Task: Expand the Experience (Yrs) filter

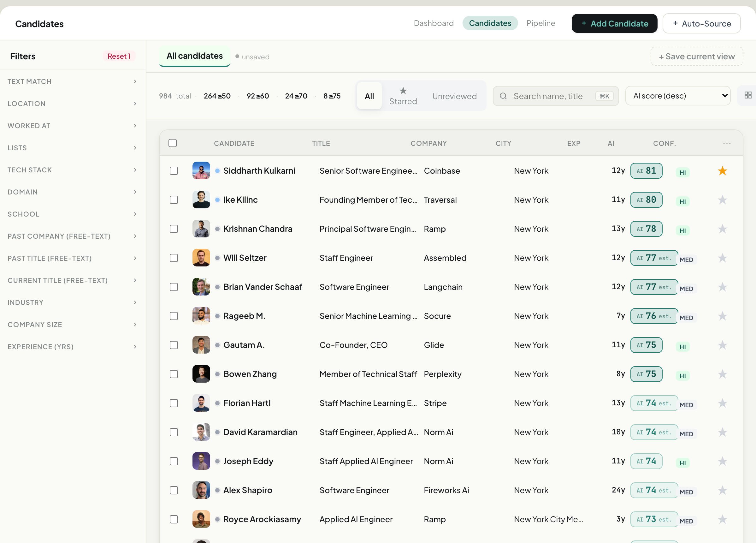Action: pos(73,347)
